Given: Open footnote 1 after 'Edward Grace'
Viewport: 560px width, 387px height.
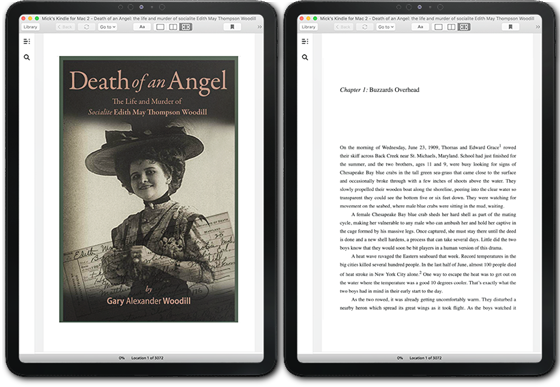Looking at the screenshot, I should (500, 146).
